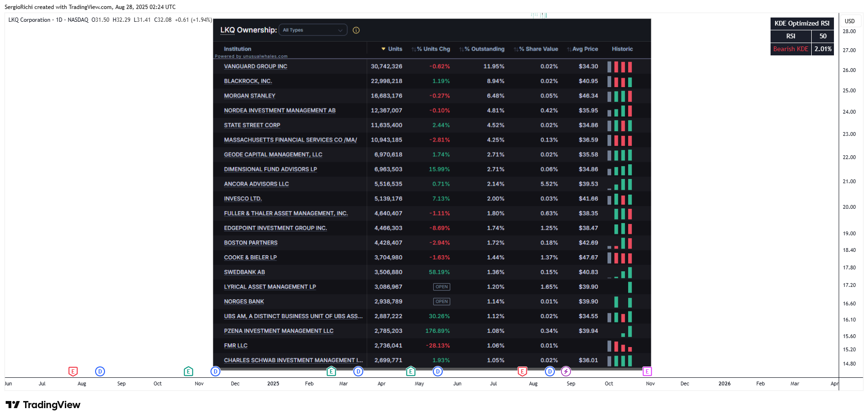868x419 pixels.
Task: Select FULLER & THALER ASSET MANAGEMENT name
Action: tap(286, 213)
